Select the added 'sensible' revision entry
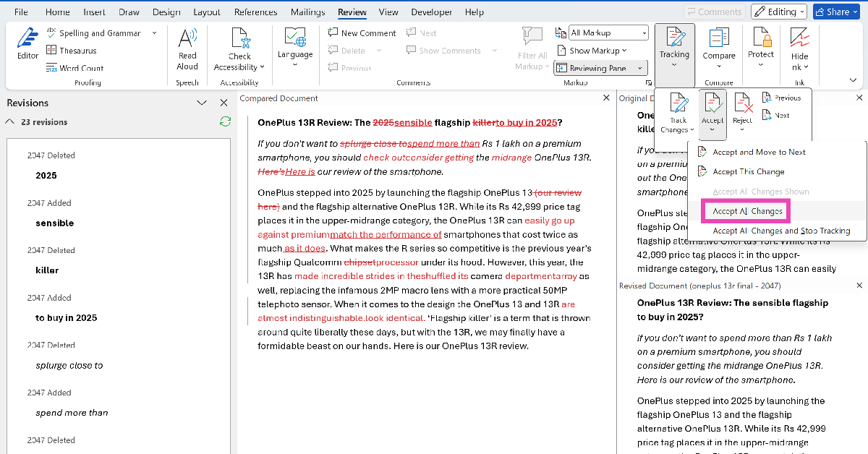 [54, 223]
